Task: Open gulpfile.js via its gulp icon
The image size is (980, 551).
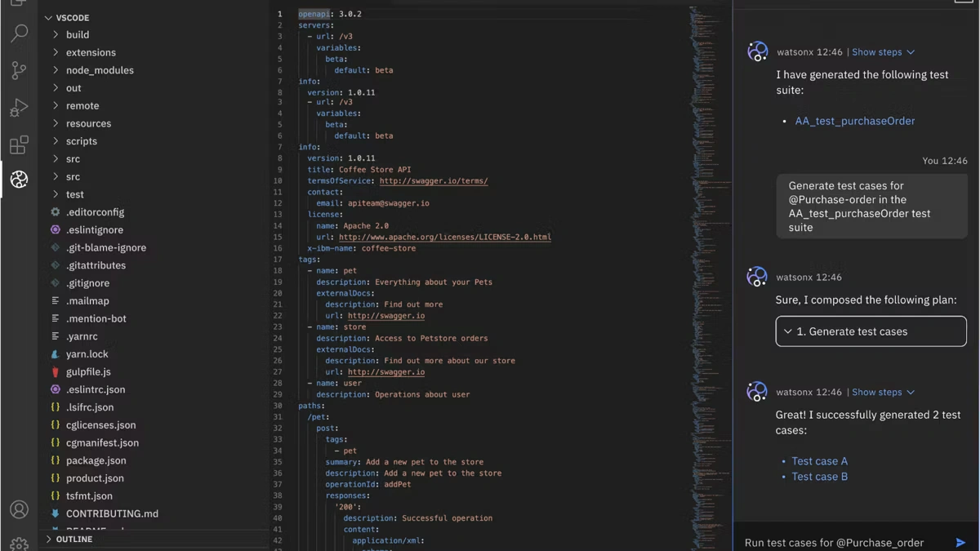Action: point(55,371)
